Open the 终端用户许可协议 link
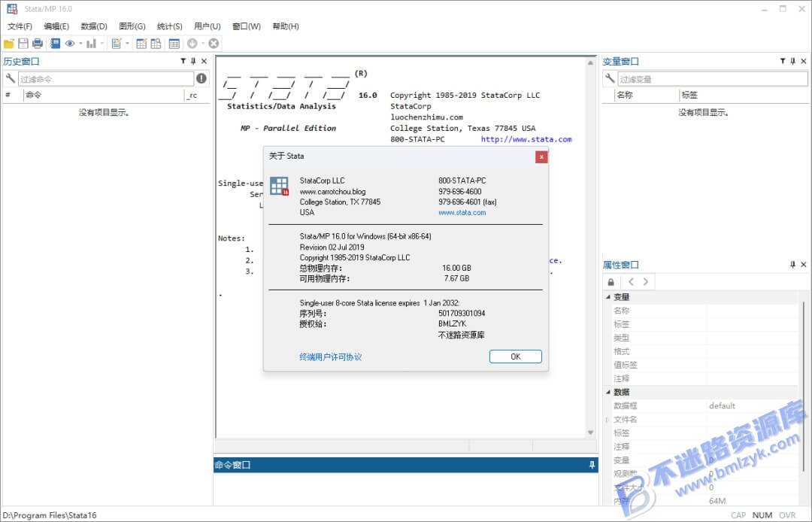 (x=330, y=357)
